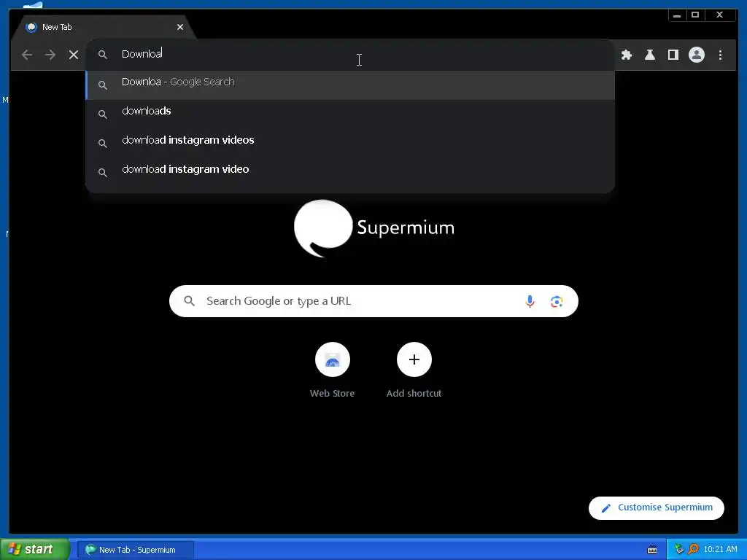Click the Supermium logo
Viewport: 747px width, 560px height.
pyautogui.click(x=374, y=228)
